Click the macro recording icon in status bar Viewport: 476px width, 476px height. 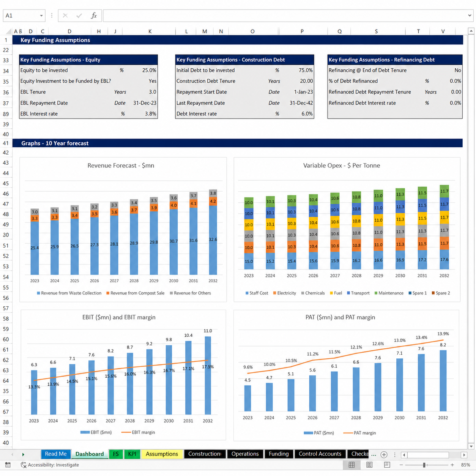pyautogui.click(x=8, y=465)
